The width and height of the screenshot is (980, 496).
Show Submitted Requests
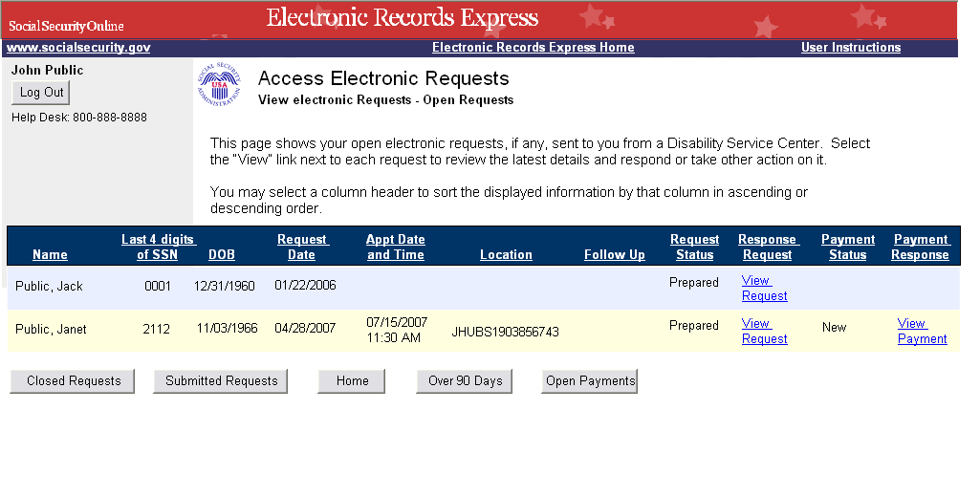[x=221, y=381]
